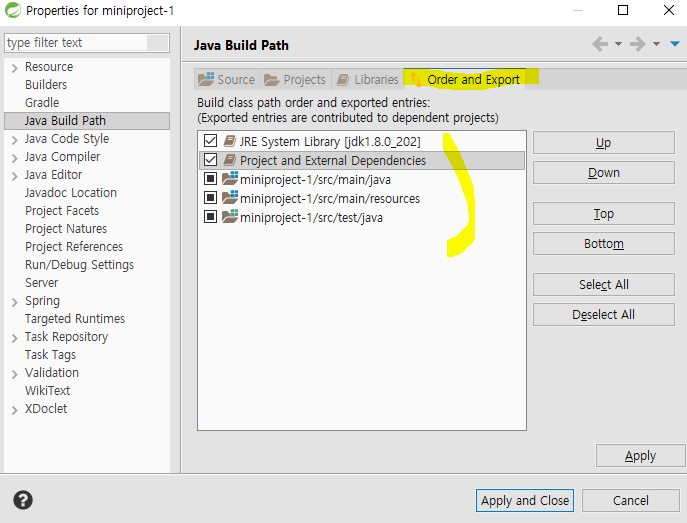Move entry with the Bottom button

click(603, 244)
